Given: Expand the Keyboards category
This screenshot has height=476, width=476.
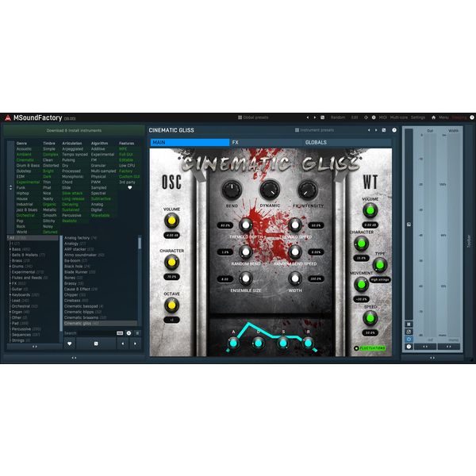Looking at the screenshot, I should (10, 295).
